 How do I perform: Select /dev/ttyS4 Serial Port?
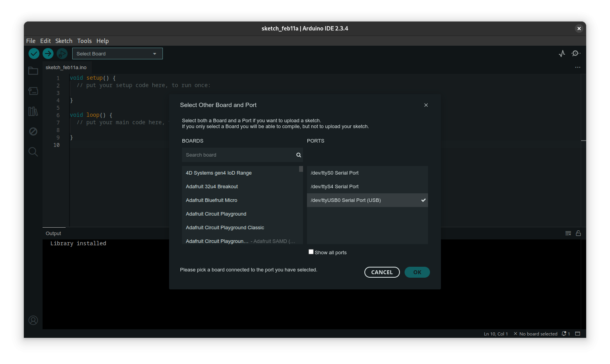[367, 186]
